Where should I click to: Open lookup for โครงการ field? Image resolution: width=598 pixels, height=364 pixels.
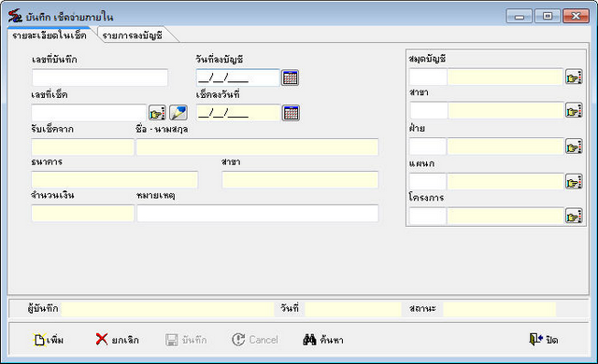(x=574, y=217)
